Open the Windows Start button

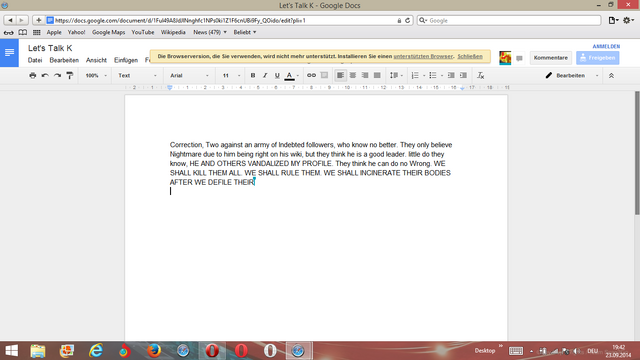click(12, 351)
